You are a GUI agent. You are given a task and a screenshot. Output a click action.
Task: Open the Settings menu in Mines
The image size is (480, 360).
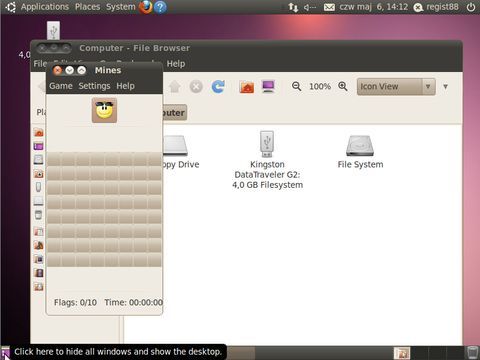pos(94,86)
